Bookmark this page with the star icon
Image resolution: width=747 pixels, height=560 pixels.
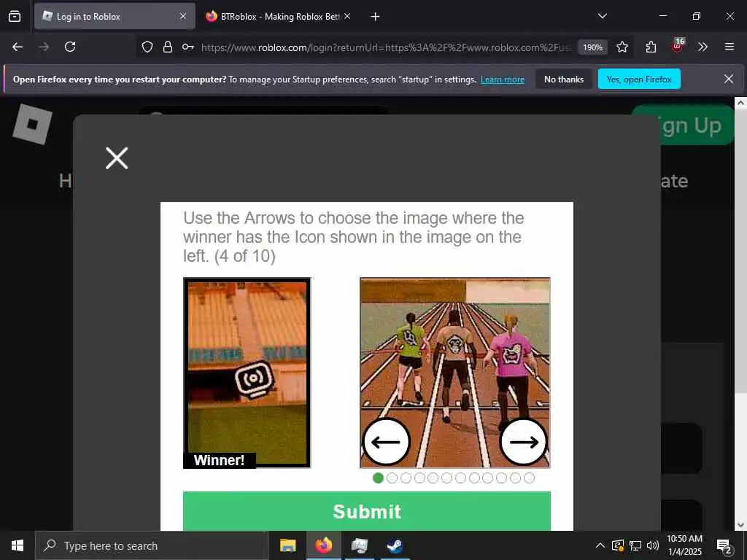click(622, 47)
